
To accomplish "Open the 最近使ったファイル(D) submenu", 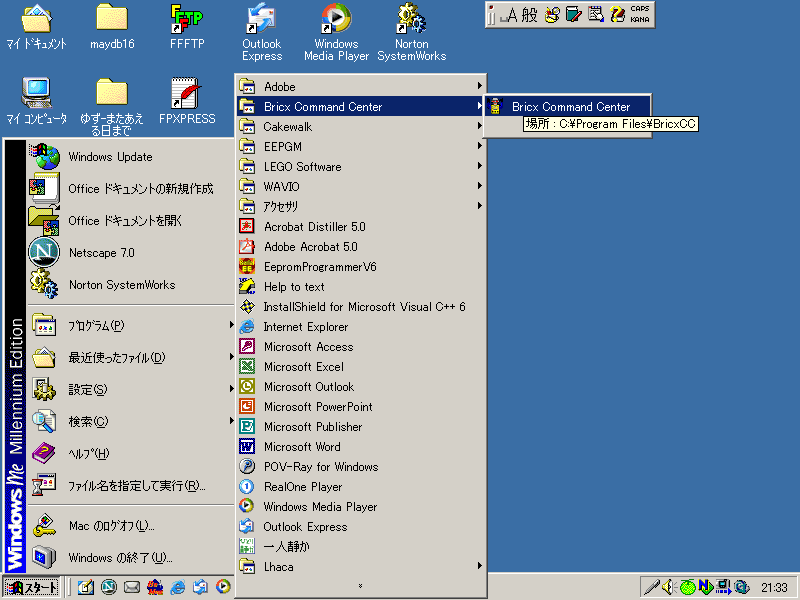I will (131, 358).
